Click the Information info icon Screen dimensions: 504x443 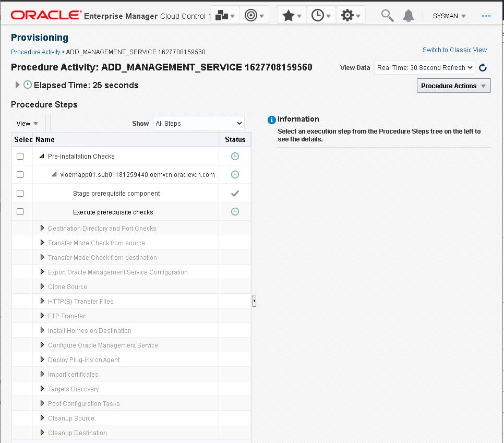point(271,119)
